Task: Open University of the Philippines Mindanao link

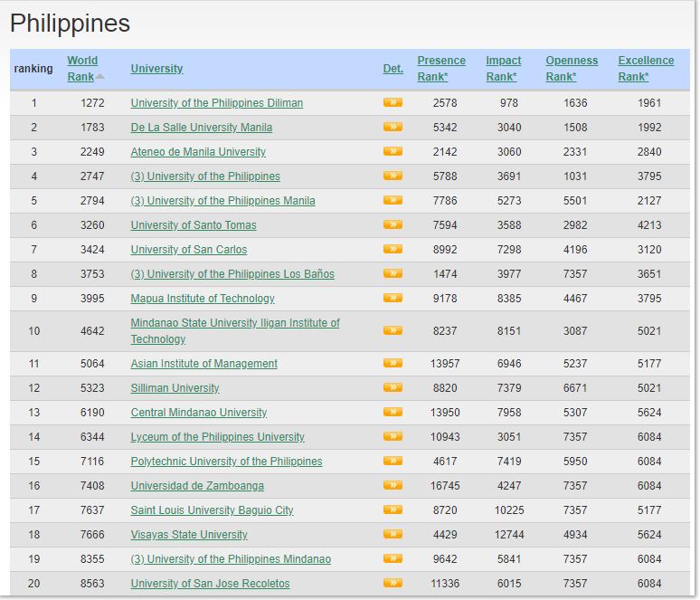Action: coord(231,559)
